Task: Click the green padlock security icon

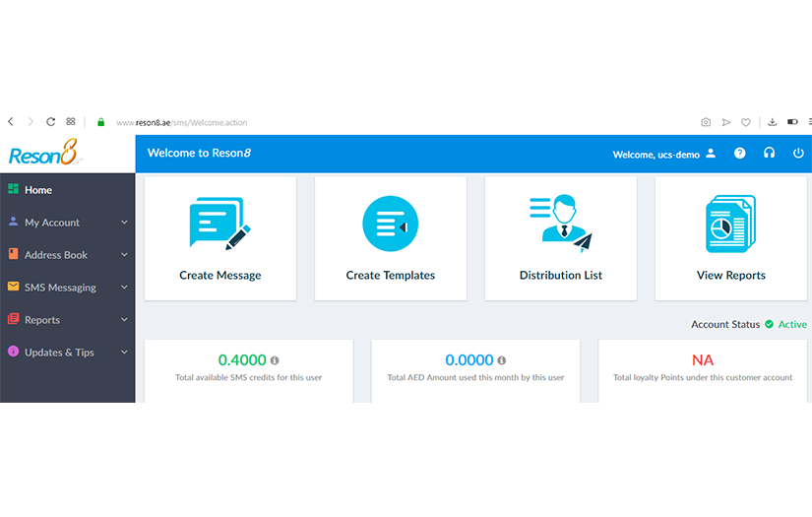Action: click(101, 122)
